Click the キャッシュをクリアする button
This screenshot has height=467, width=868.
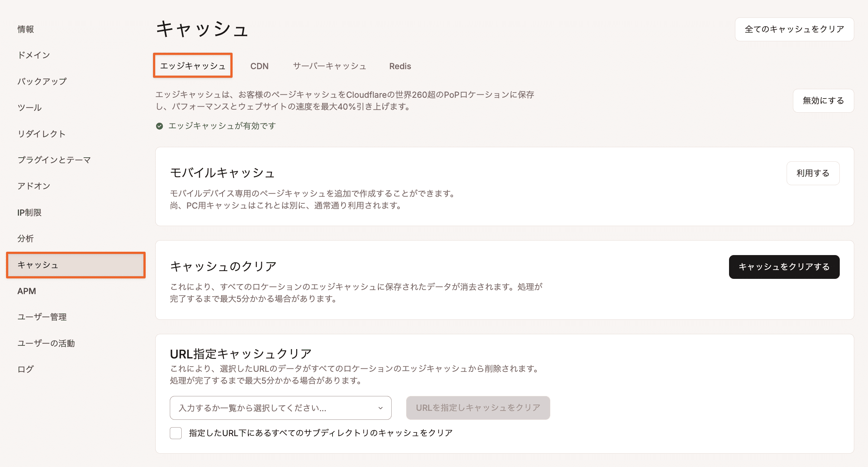784,267
